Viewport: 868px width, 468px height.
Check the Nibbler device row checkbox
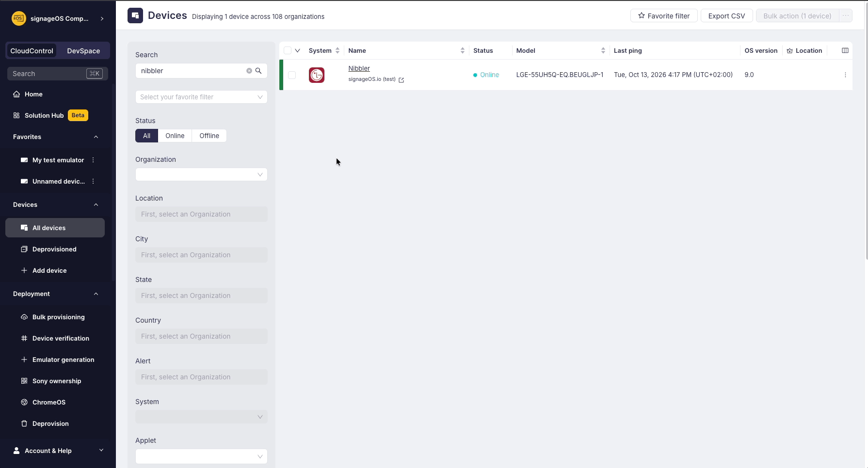click(x=292, y=75)
